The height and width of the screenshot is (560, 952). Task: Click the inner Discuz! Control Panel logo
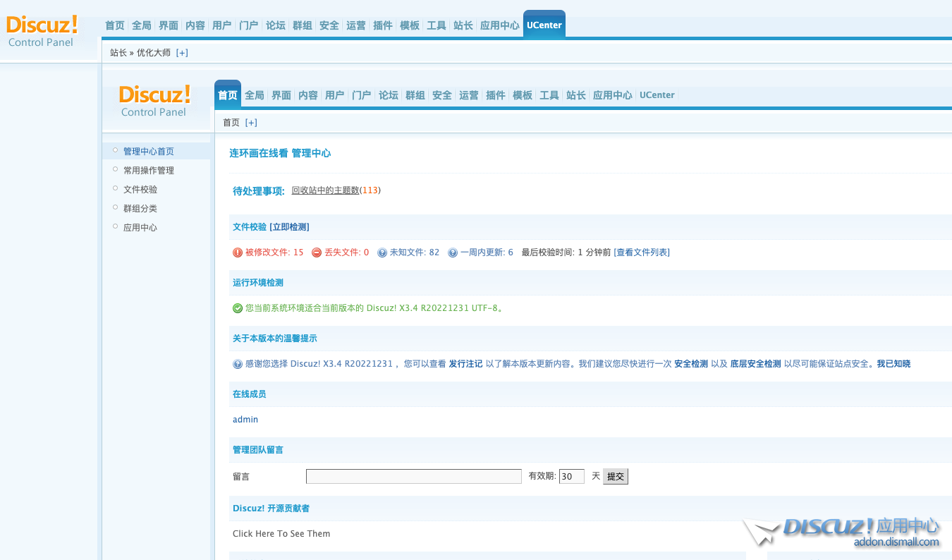pyautogui.click(x=154, y=102)
